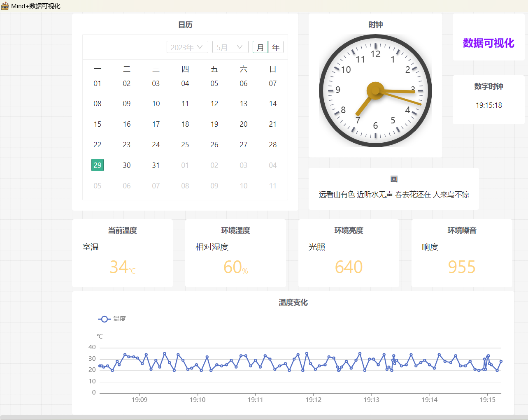
Task: Pick calendar date 22
Action: (x=98, y=144)
